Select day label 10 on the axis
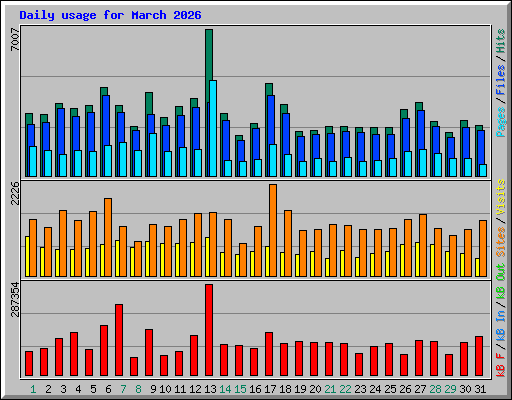The height and width of the screenshot is (400, 512). click(x=165, y=389)
